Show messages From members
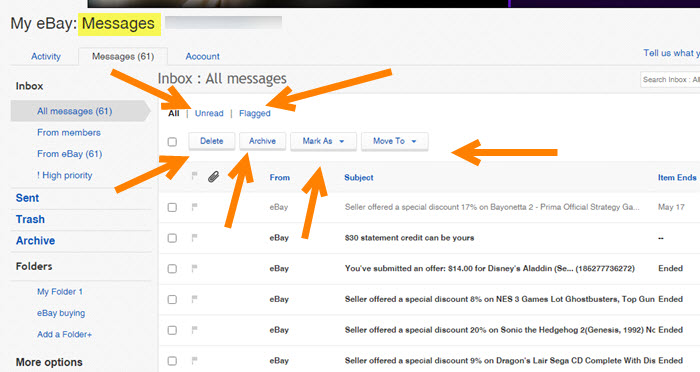This screenshot has height=372, width=700. click(x=69, y=133)
